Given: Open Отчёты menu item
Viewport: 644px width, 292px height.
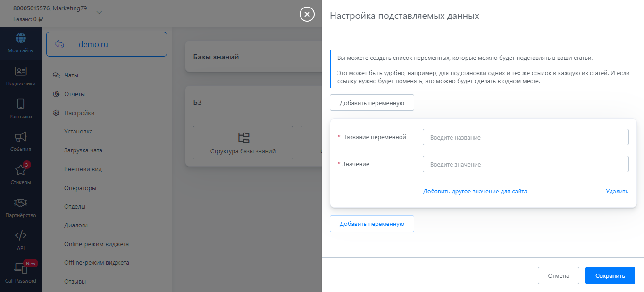Looking at the screenshot, I should [75, 94].
